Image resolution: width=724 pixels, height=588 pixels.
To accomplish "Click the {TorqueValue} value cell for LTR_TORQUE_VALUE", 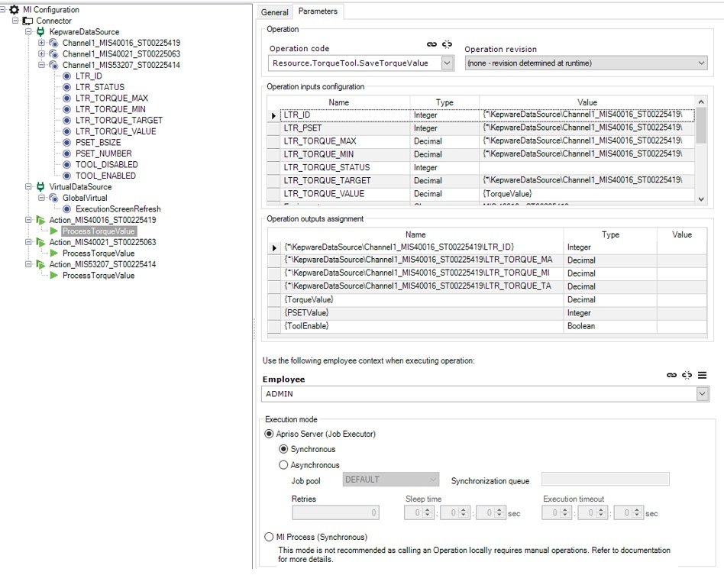I will (x=587, y=194).
